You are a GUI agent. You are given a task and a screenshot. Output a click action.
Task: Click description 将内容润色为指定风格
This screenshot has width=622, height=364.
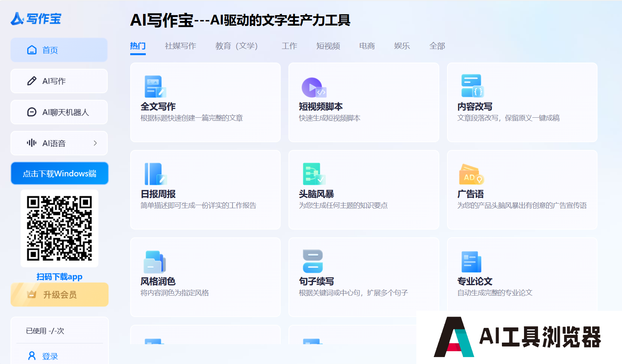coord(175,293)
